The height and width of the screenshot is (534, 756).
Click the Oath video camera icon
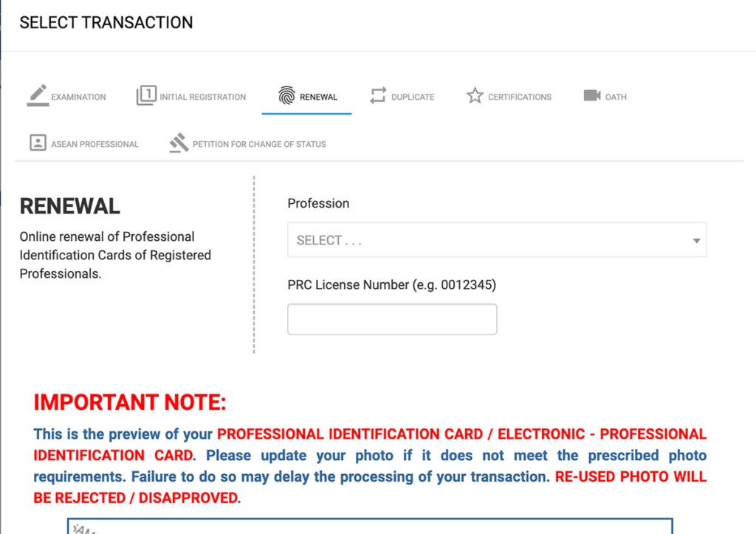[592, 96]
